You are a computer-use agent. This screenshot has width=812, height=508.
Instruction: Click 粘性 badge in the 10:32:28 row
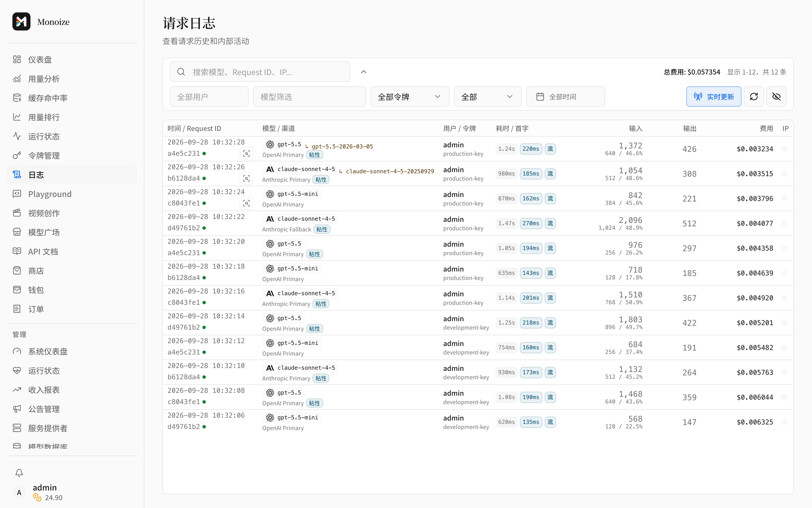point(314,155)
